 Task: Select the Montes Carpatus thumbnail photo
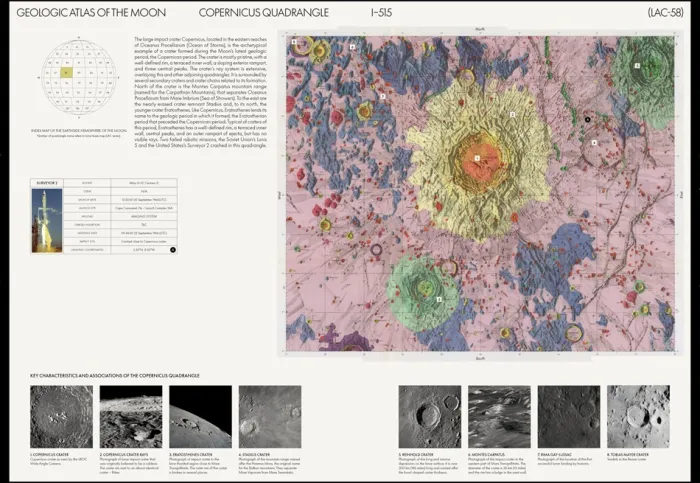pos(499,416)
